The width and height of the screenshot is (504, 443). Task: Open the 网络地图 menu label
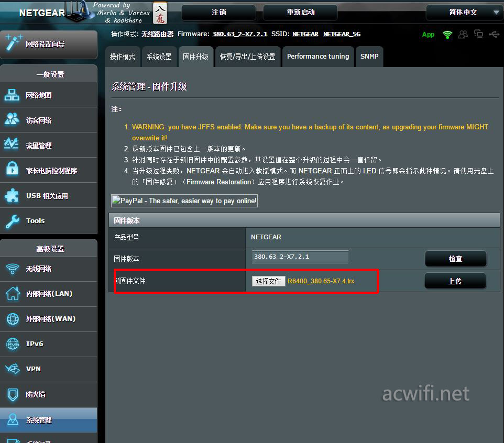(x=39, y=95)
